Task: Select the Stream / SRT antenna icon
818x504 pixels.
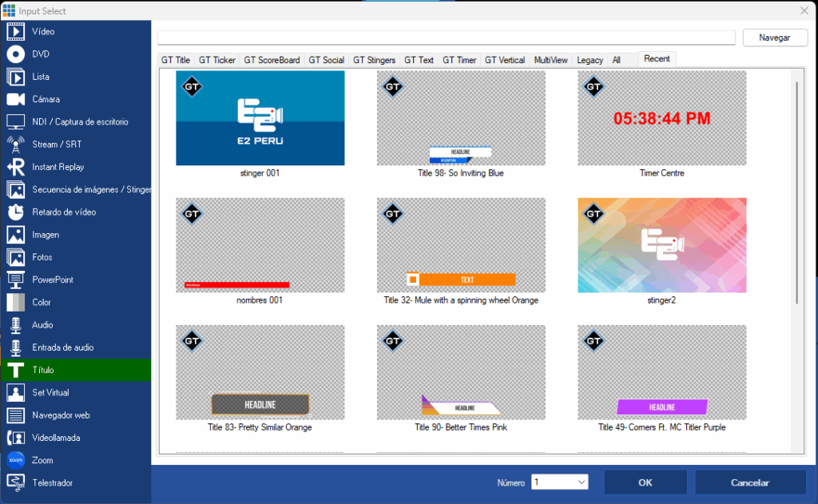Action: click(x=16, y=145)
